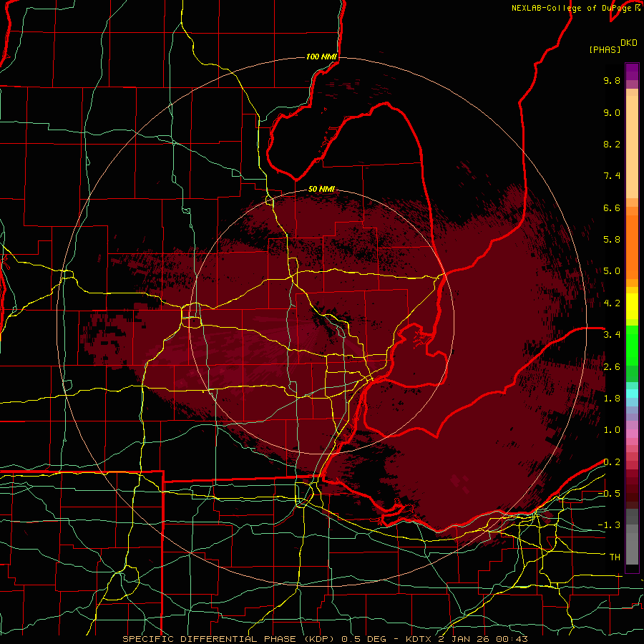Pick the purple band atop the color scale
Viewport: 644px width, 644px height.
(632, 72)
